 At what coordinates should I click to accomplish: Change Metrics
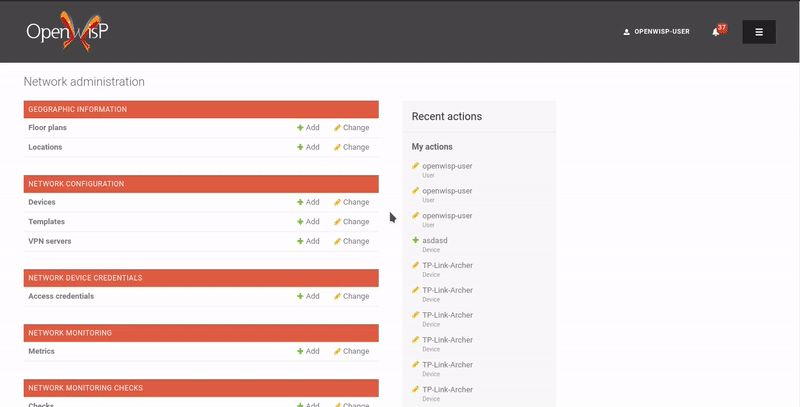(x=352, y=351)
